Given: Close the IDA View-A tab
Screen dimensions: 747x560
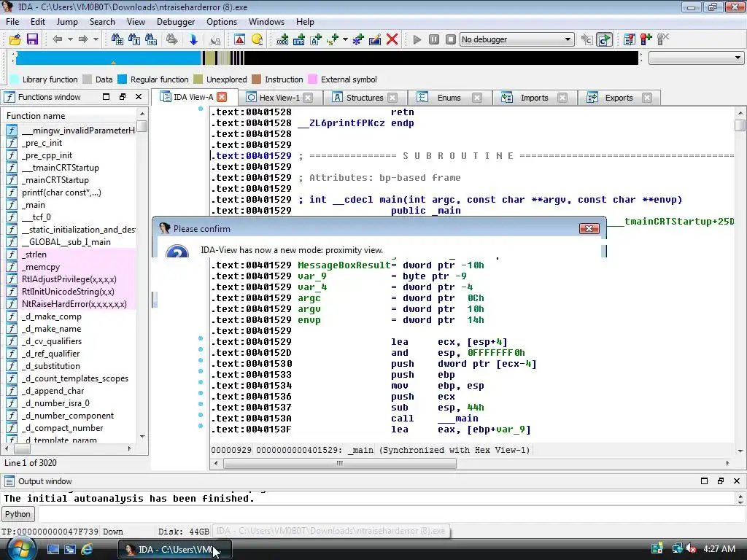Looking at the screenshot, I should tap(222, 97).
